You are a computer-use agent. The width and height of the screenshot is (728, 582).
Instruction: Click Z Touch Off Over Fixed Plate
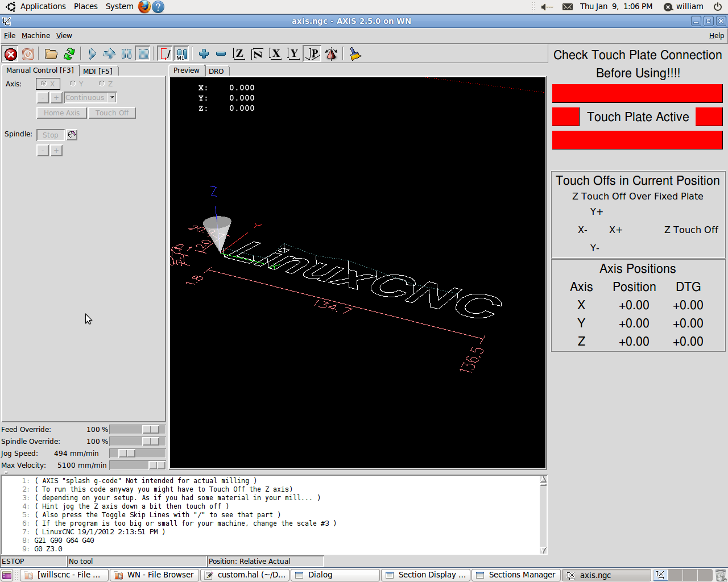(x=638, y=196)
